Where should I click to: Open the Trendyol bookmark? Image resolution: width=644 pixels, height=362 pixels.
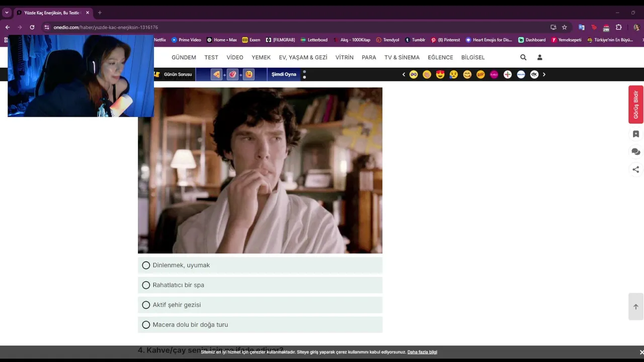click(x=388, y=40)
